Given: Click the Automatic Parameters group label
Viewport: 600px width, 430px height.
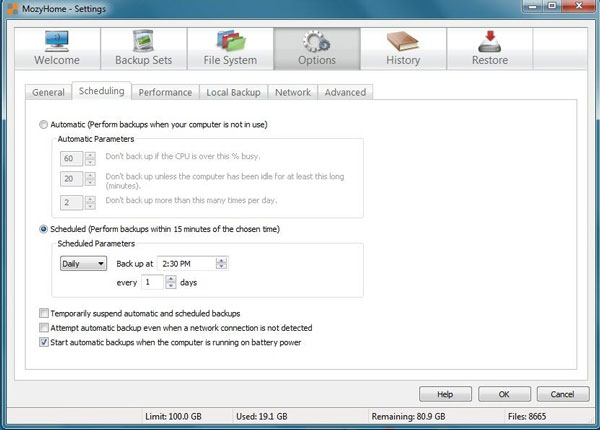Looking at the screenshot, I should pos(96,139).
